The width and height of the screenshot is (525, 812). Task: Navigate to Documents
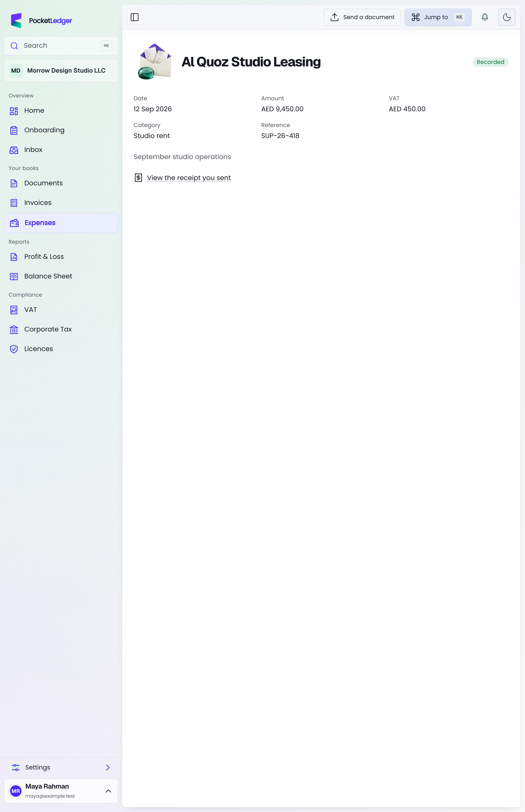point(61,183)
